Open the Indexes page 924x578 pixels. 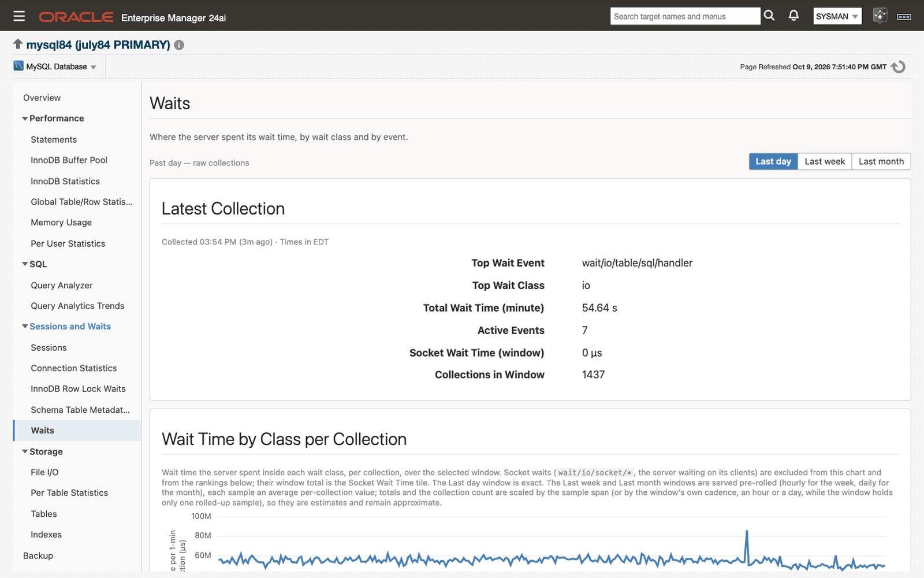[x=46, y=535]
